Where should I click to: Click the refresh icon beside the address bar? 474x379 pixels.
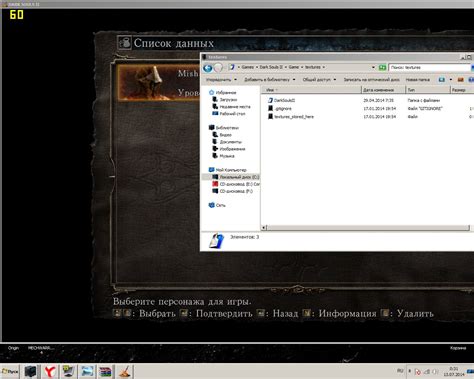pyautogui.click(x=382, y=67)
